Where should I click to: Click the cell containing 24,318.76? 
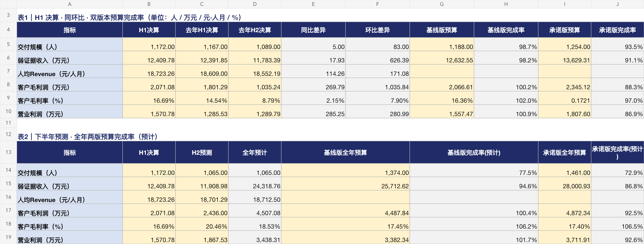[x=255, y=184]
